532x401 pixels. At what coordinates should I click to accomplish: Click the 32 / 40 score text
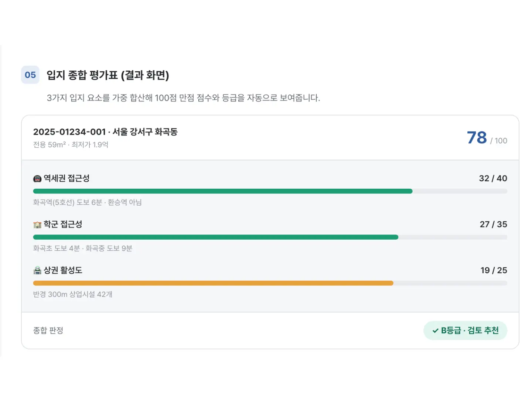pyautogui.click(x=493, y=178)
